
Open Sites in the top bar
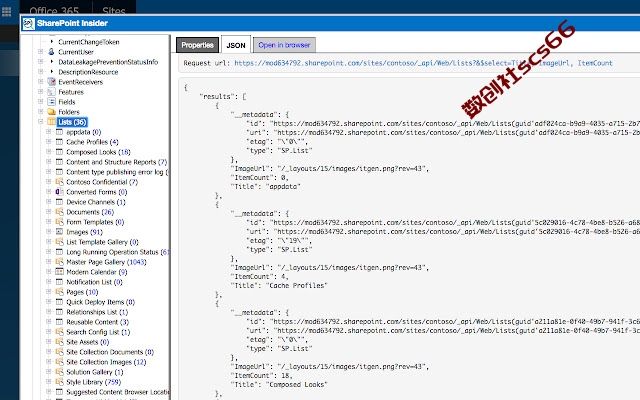click(x=114, y=11)
